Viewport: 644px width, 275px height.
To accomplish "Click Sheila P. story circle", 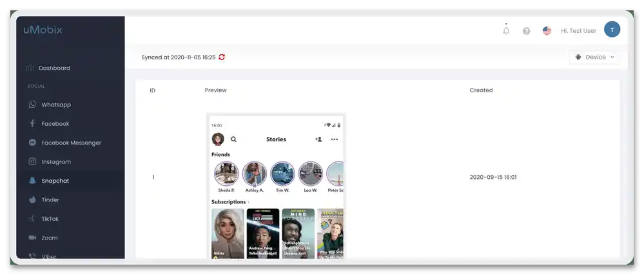I will [x=226, y=174].
